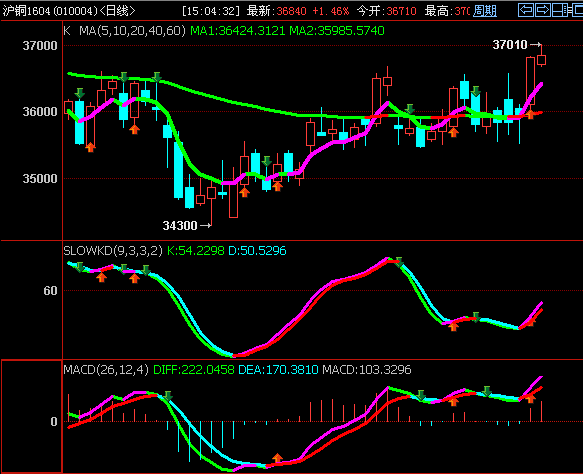Click the MACD:103.3296 value
The height and width of the screenshot is (474, 583).
click(x=367, y=370)
